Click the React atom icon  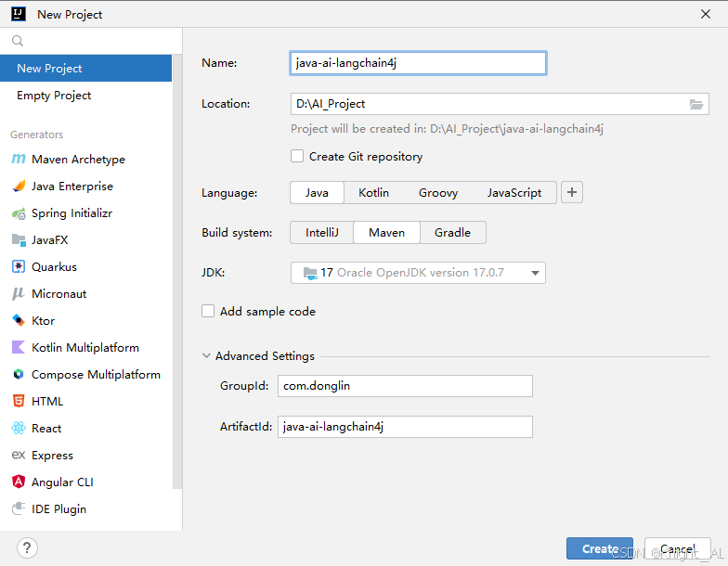pos(19,429)
